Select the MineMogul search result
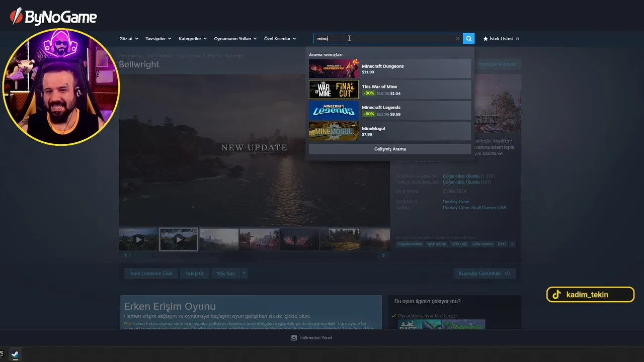This screenshot has height=362, width=644. [390, 131]
